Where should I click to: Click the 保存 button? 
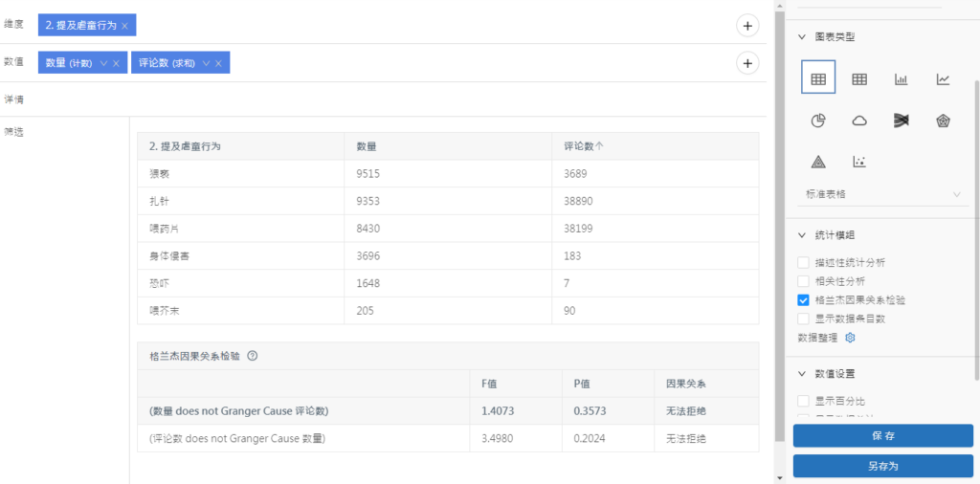882,436
